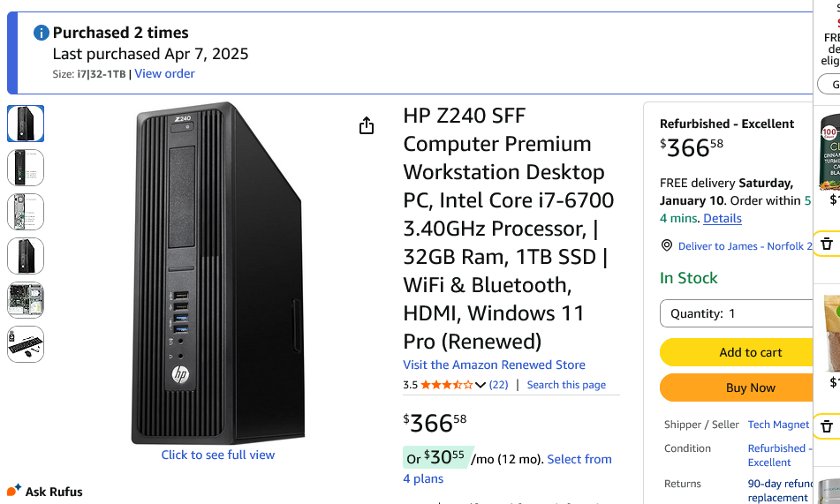Viewport: 840px width, 504px height.
Task: Select the internal motherboard view thumbnail
Action: pyautogui.click(x=26, y=300)
